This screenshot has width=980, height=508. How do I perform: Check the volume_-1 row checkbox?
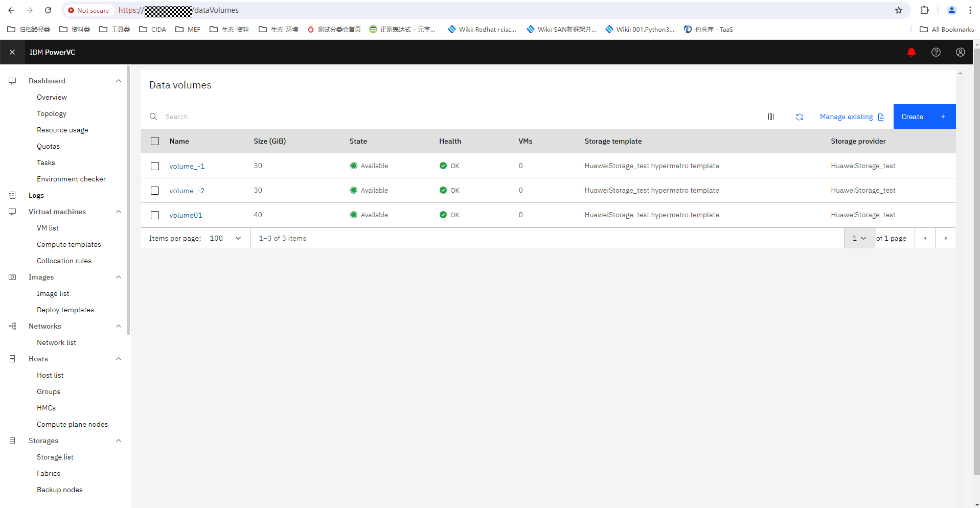click(155, 166)
